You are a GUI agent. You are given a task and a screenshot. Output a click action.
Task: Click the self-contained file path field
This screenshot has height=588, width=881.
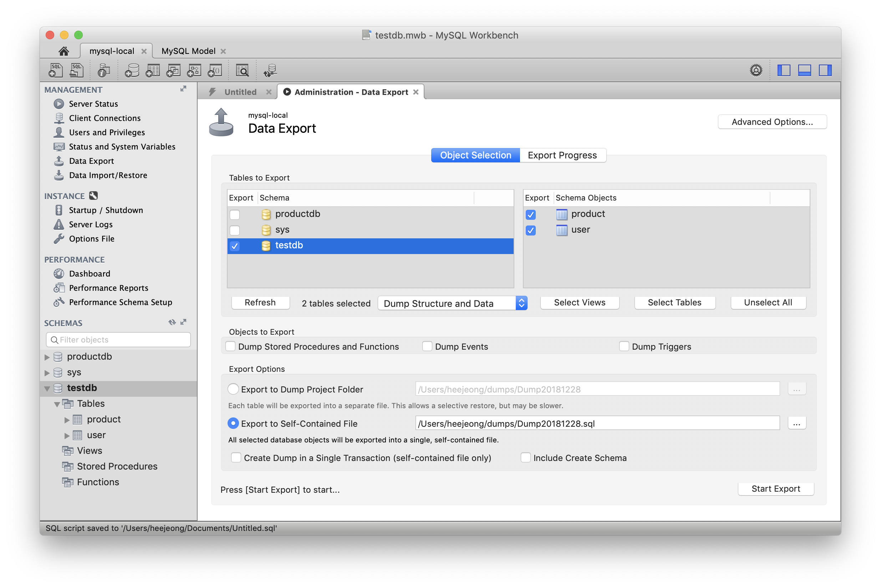click(597, 424)
